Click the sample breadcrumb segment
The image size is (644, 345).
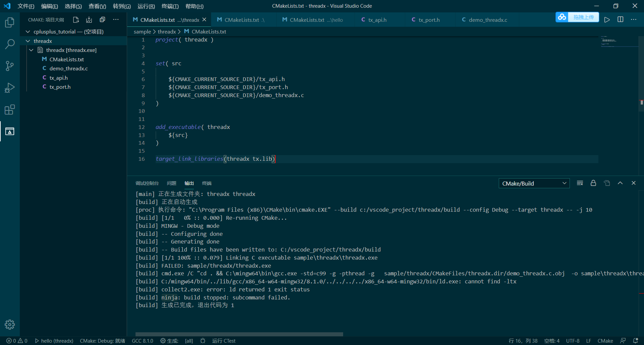pos(142,31)
